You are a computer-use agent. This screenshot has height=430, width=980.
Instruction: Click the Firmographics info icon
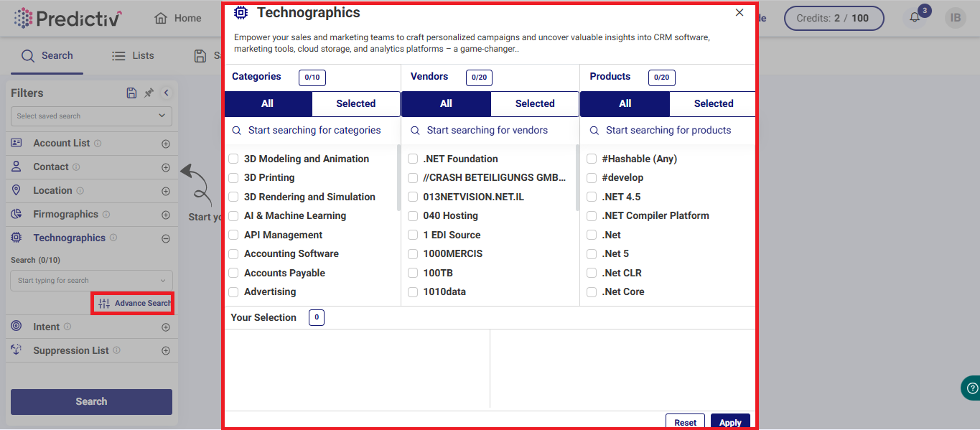(x=106, y=214)
